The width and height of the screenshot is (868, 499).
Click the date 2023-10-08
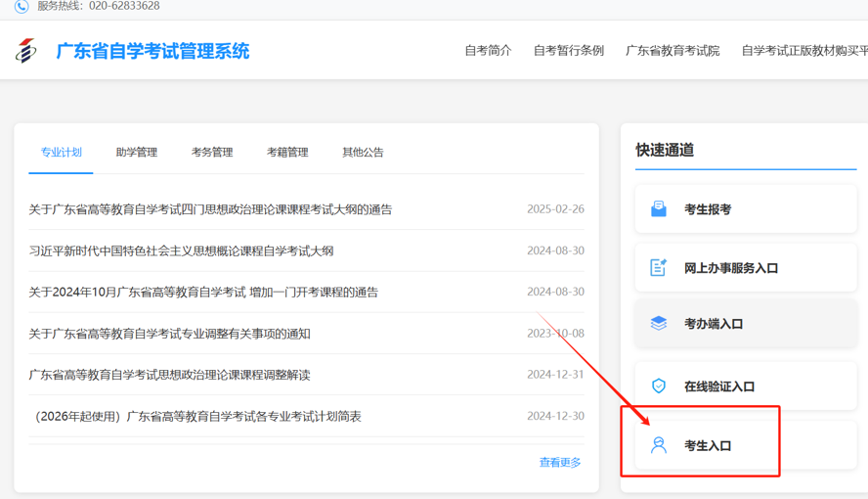coord(555,334)
